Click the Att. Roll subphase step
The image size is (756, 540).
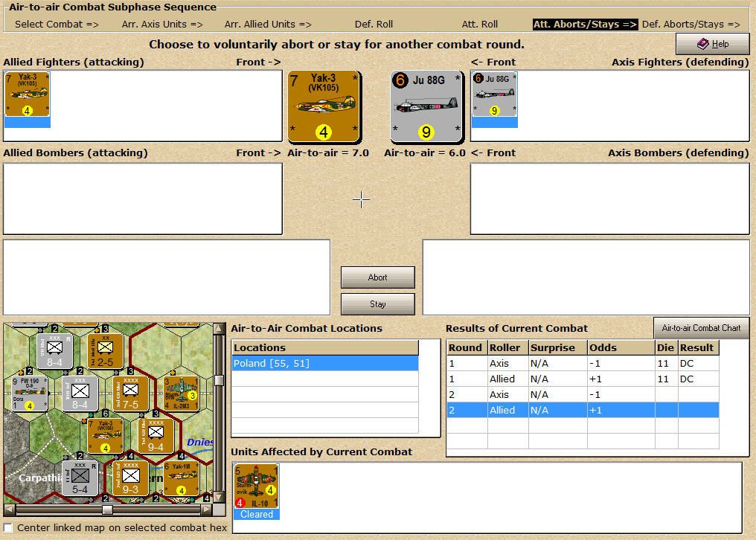pyautogui.click(x=480, y=24)
